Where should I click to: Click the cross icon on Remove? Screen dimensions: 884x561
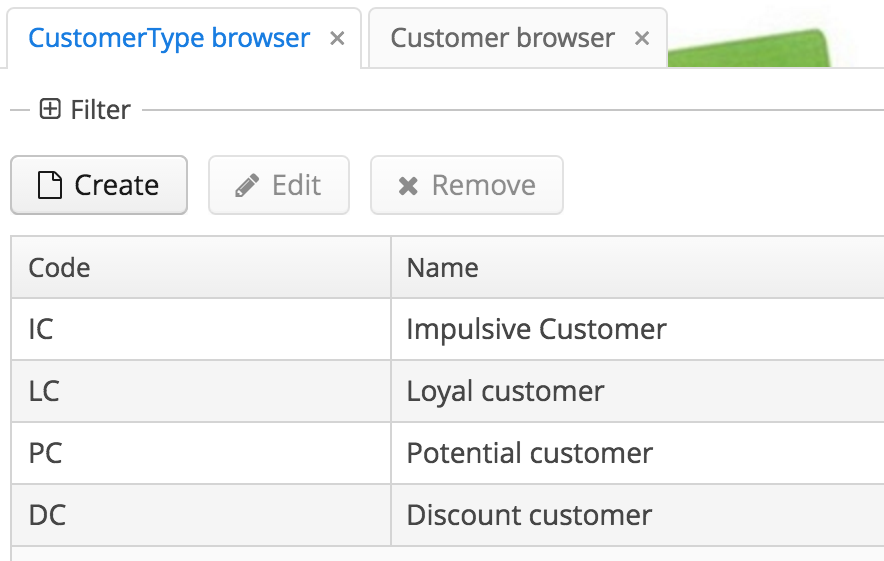click(408, 185)
